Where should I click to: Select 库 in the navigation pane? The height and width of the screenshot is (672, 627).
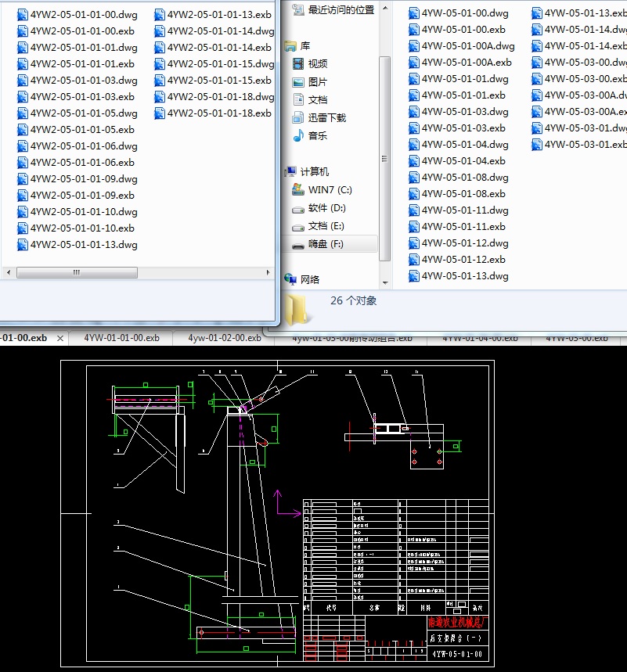coord(304,46)
